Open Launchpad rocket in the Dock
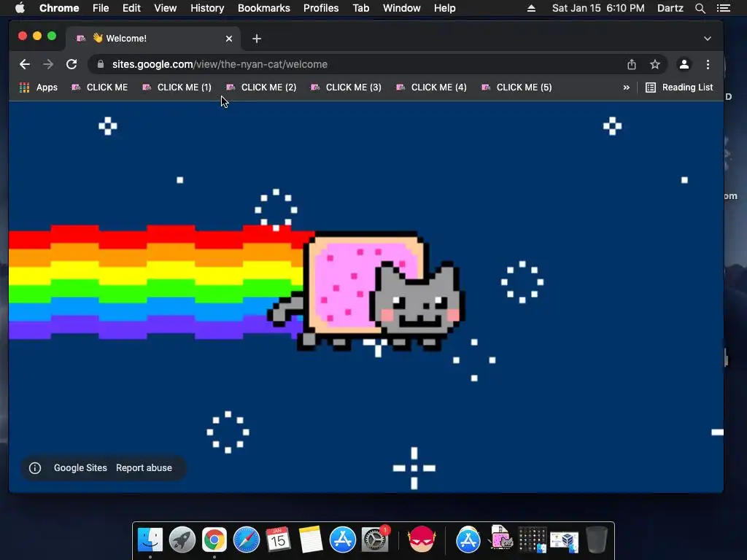This screenshot has width=747, height=560. (182, 540)
